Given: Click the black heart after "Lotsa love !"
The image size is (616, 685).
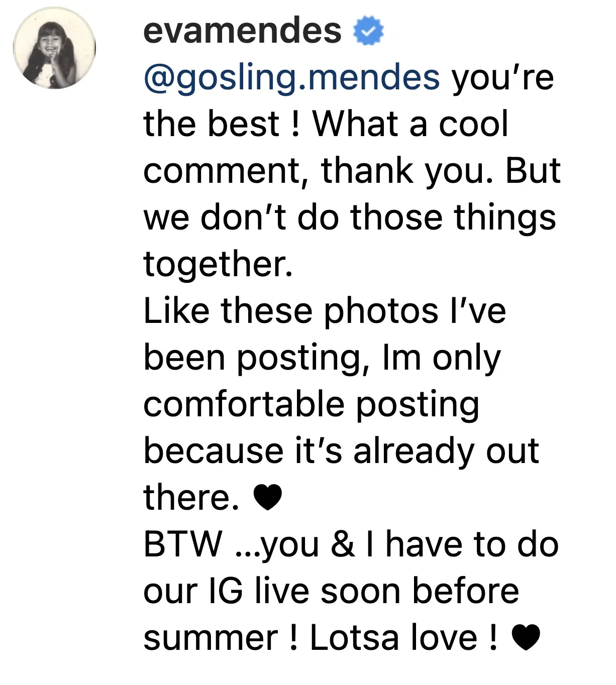Looking at the screenshot, I should pyautogui.click(x=526, y=638).
